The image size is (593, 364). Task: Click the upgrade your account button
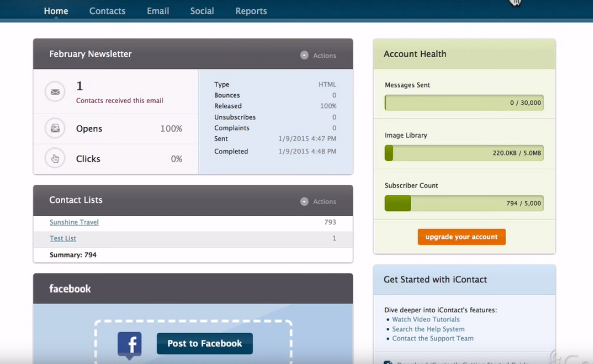tap(462, 237)
